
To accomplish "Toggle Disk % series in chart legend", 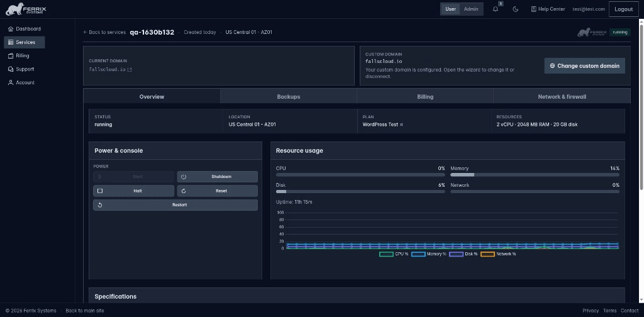I will tap(464, 254).
